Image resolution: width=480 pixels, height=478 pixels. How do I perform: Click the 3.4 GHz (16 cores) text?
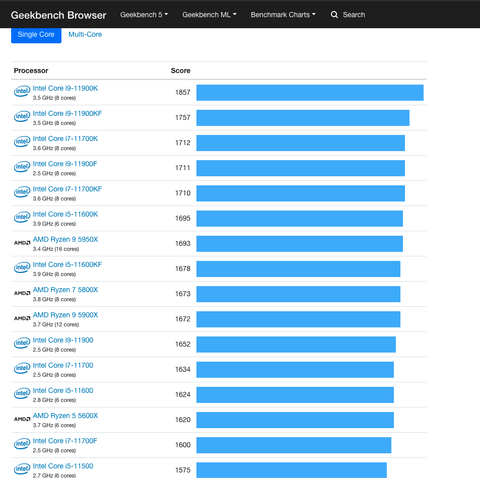56,249
